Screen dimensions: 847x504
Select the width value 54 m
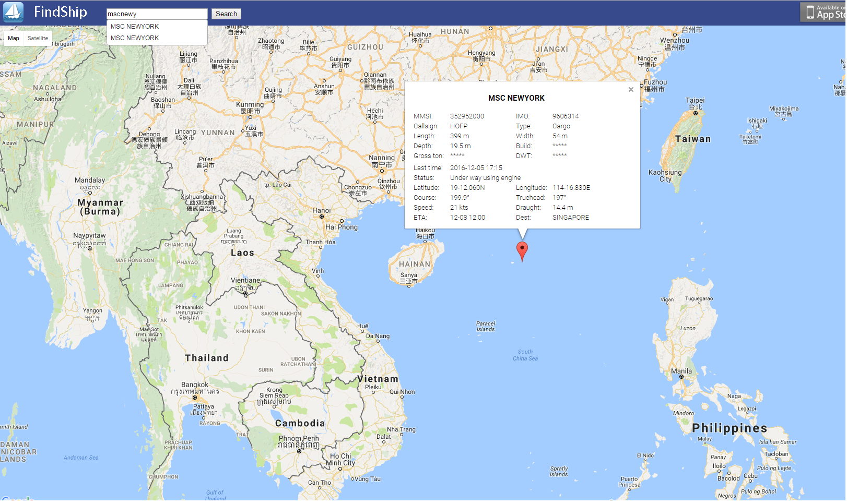click(560, 136)
